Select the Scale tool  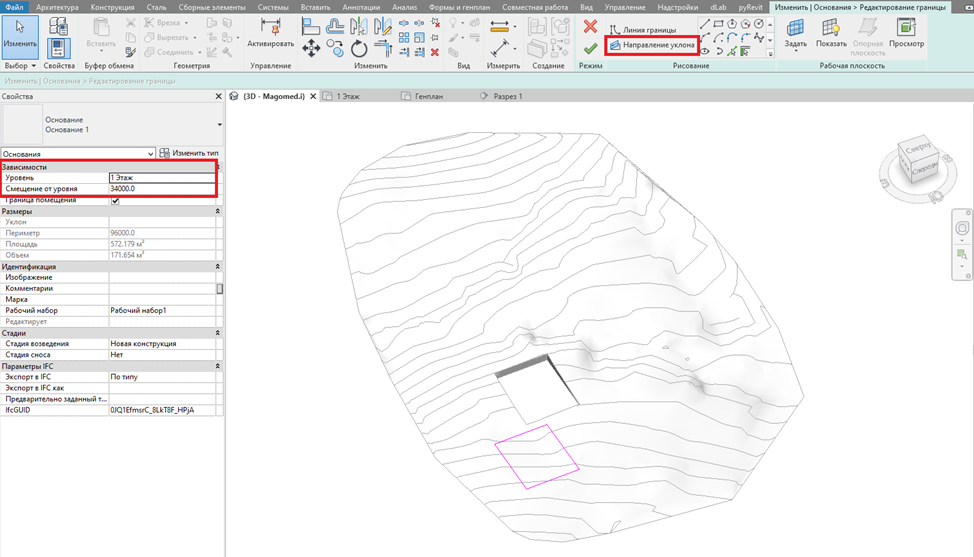coord(419,38)
